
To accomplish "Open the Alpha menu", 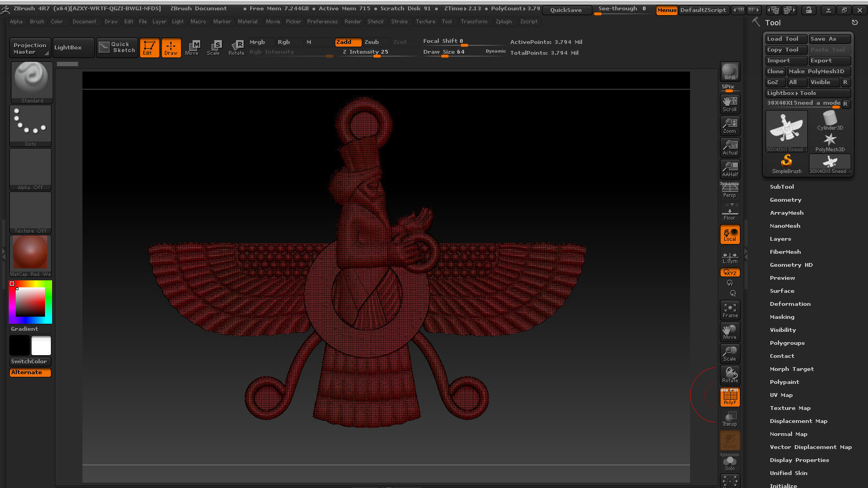I will tap(16, 22).
